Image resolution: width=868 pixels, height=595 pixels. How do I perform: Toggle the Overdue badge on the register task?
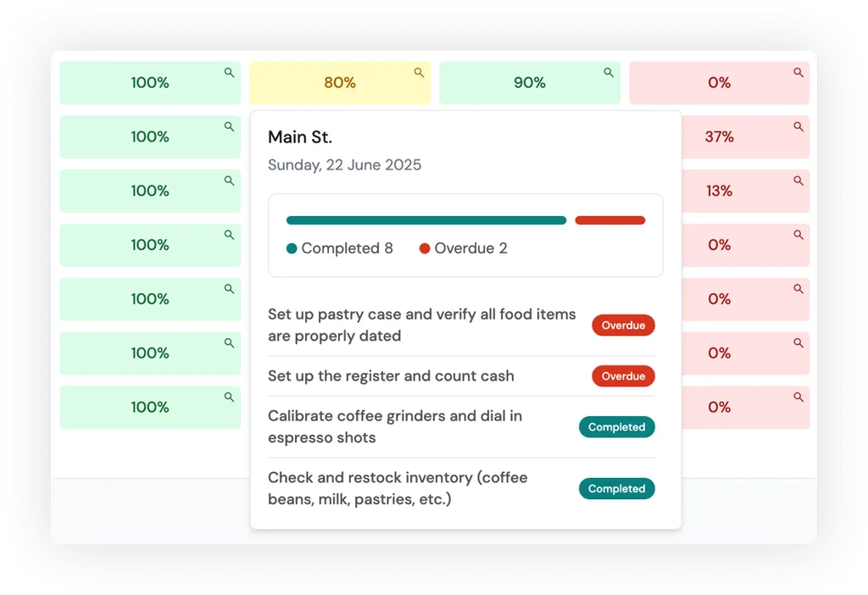[623, 375]
